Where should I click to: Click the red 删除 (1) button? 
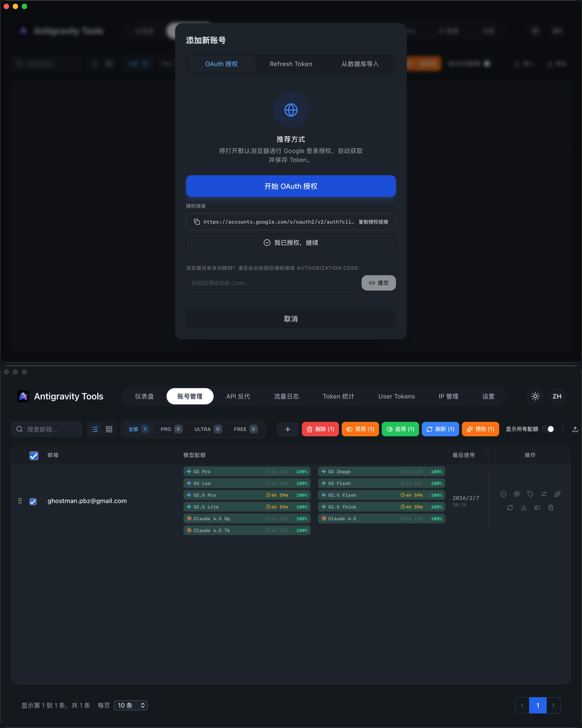320,429
